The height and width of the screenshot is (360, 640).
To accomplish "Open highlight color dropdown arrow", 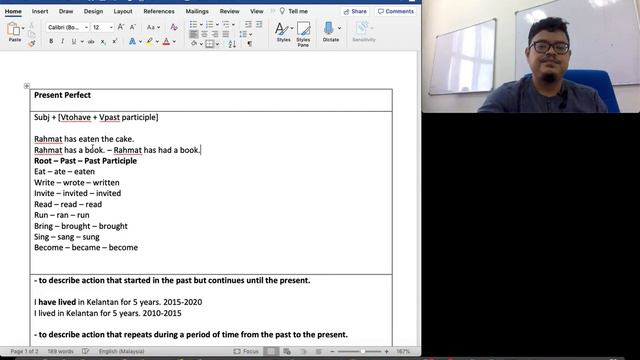I will 157,42.
